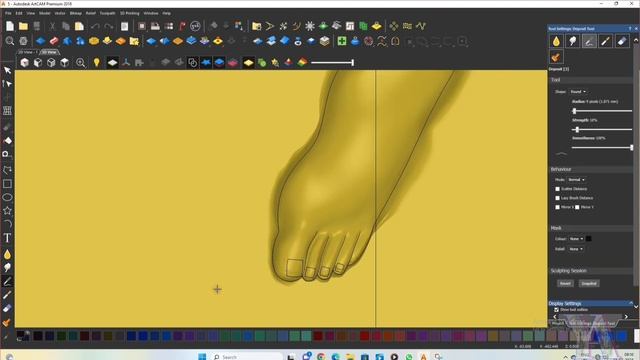The image size is (640, 360).
Task: Toggle the Mirror X checkbox
Action: click(558, 207)
